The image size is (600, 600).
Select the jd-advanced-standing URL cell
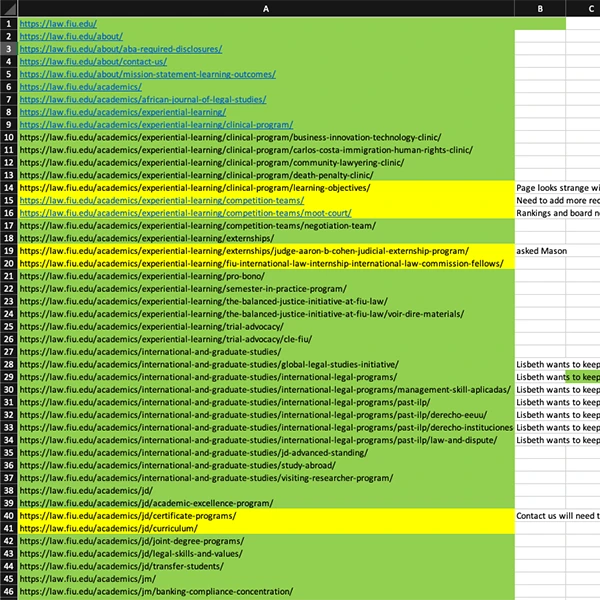click(266, 453)
